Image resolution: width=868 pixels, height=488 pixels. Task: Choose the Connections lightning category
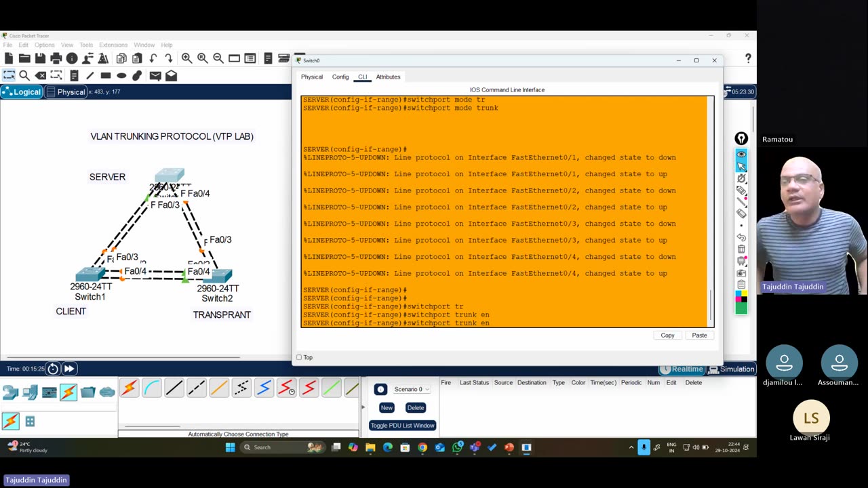(x=68, y=392)
